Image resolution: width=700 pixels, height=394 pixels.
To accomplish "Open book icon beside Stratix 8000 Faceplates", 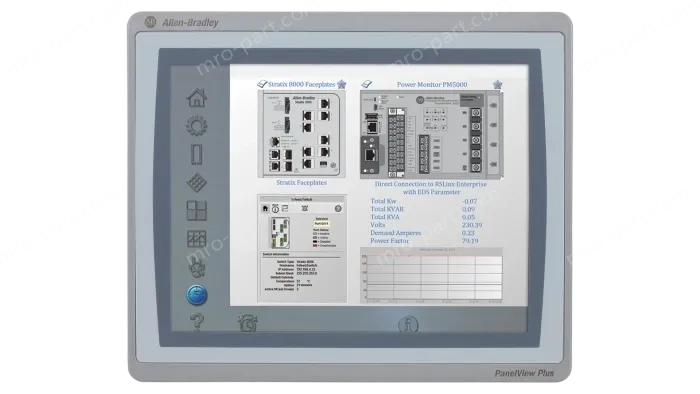I will pyautogui.click(x=262, y=84).
